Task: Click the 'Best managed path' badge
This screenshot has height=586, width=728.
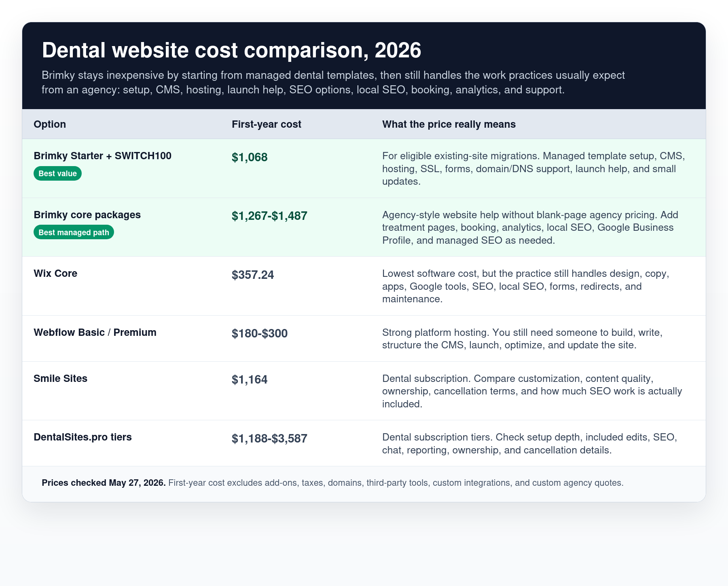Action: (74, 232)
